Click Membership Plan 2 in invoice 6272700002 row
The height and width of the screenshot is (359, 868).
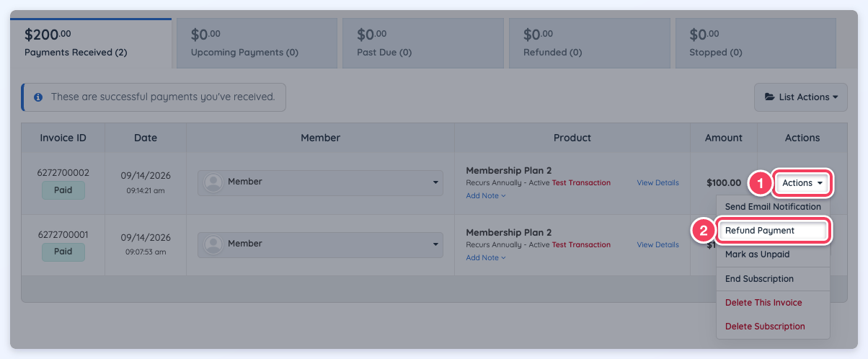(509, 171)
